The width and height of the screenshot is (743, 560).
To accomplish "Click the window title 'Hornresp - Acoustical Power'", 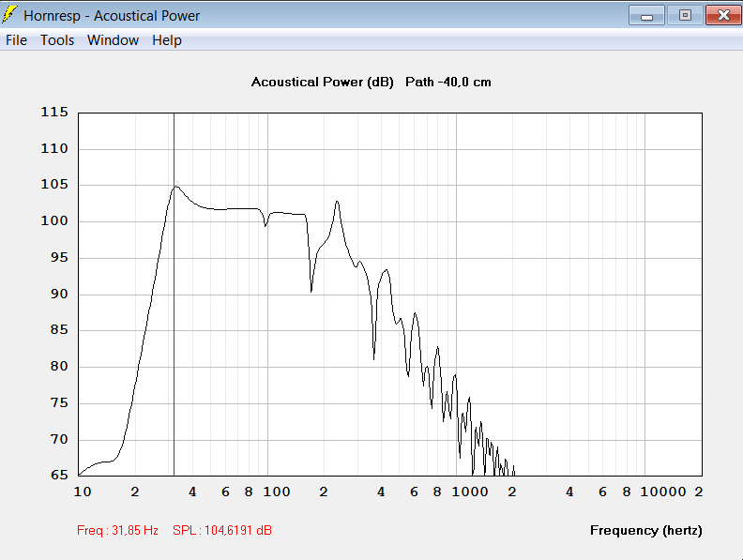I will tap(112, 16).
